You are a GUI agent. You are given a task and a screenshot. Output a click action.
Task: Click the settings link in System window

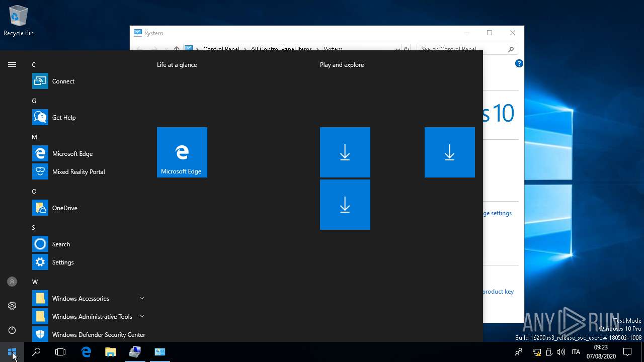(498, 213)
